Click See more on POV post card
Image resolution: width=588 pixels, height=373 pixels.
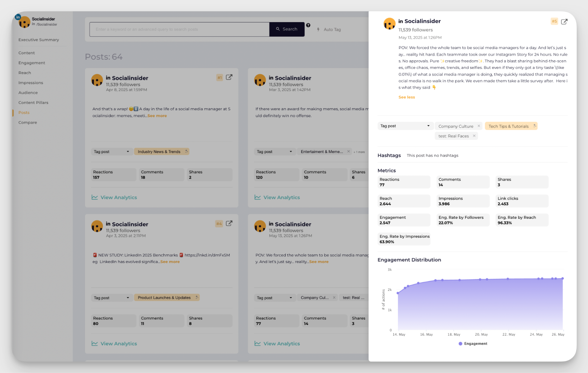click(x=319, y=262)
